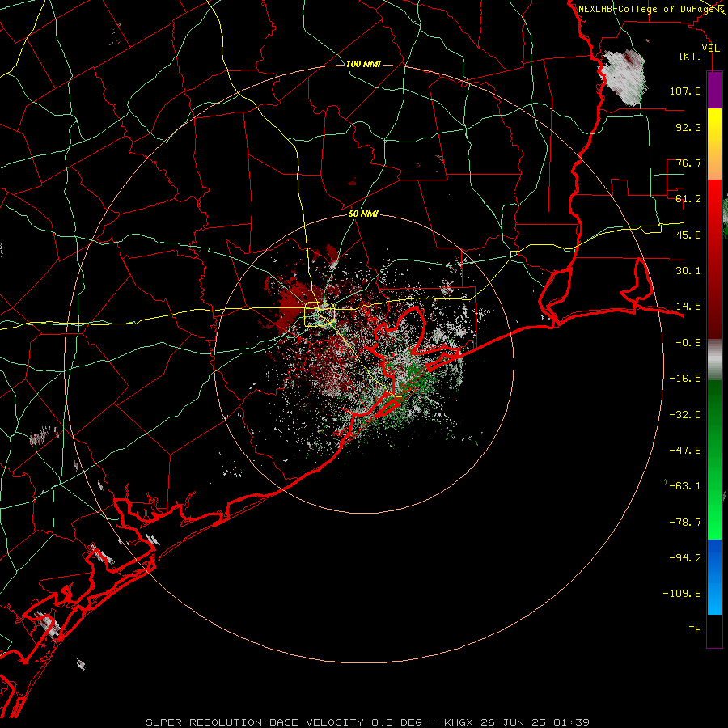Select the -16.5 velocity scale value
Screen dimensions: 728x728
tap(685, 379)
